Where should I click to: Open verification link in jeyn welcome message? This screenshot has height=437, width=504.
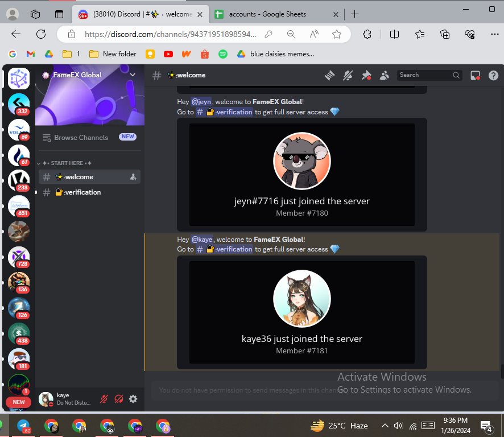coord(224,112)
